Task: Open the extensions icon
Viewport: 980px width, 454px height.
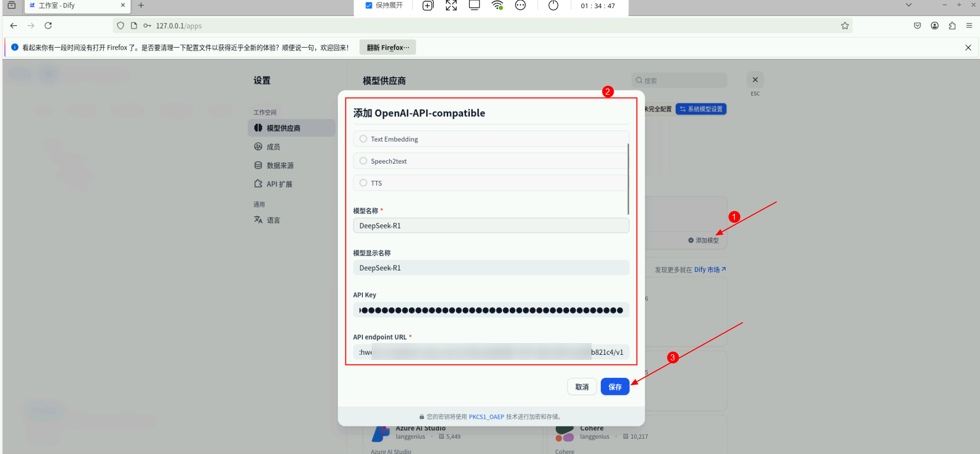Action: [952, 26]
